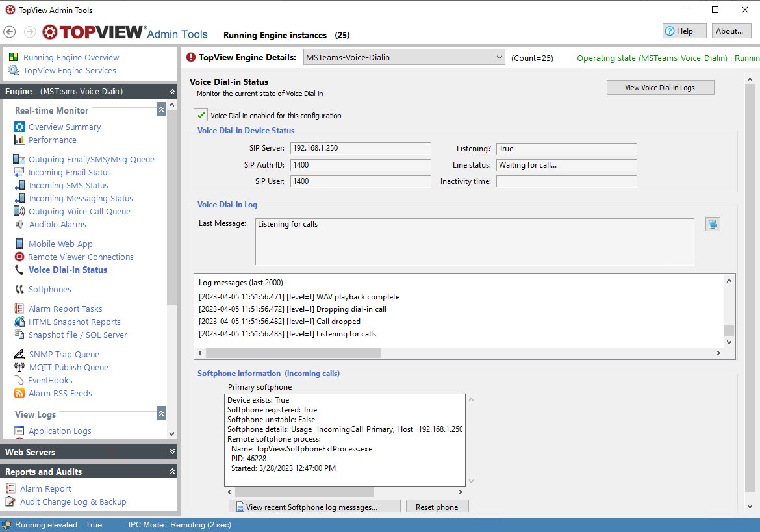Click View recent Softphone log messages button
Screen dimensions: 760x532
click(x=314, y=507)
